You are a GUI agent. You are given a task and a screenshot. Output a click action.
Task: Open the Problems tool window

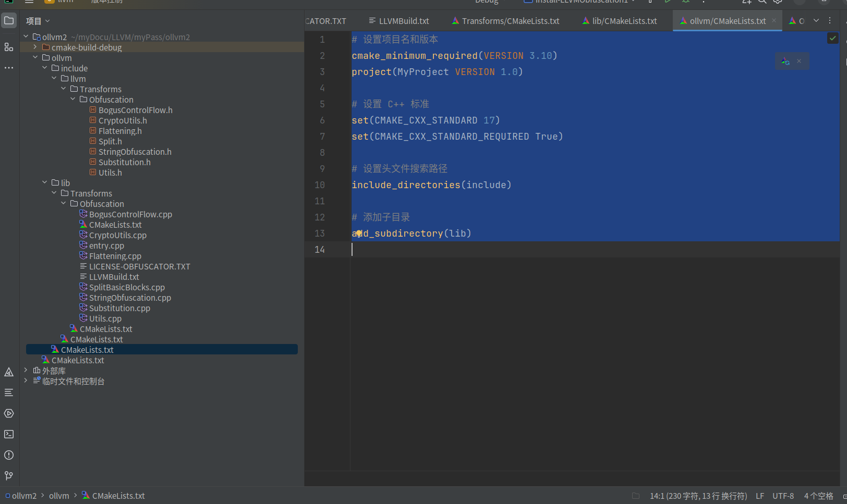tap(9, 455)
